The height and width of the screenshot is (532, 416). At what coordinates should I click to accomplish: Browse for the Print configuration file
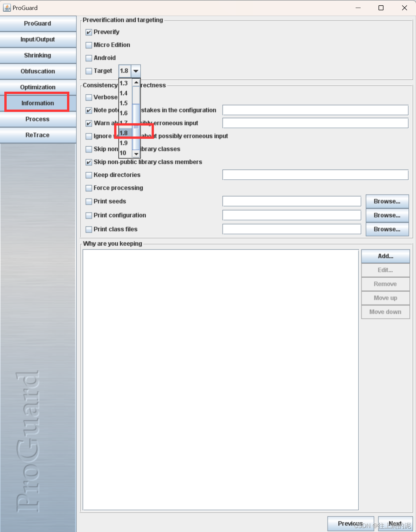click(387, 216)
